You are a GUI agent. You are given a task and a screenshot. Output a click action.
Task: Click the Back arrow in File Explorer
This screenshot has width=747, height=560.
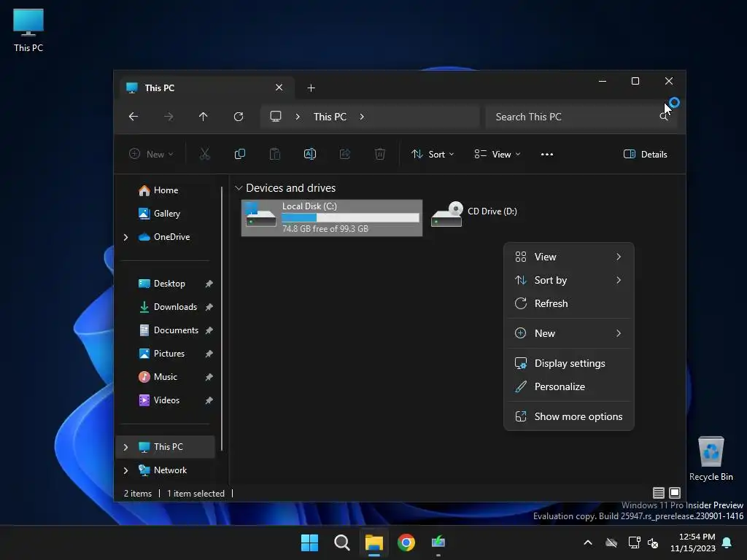(x=133, y=117)
